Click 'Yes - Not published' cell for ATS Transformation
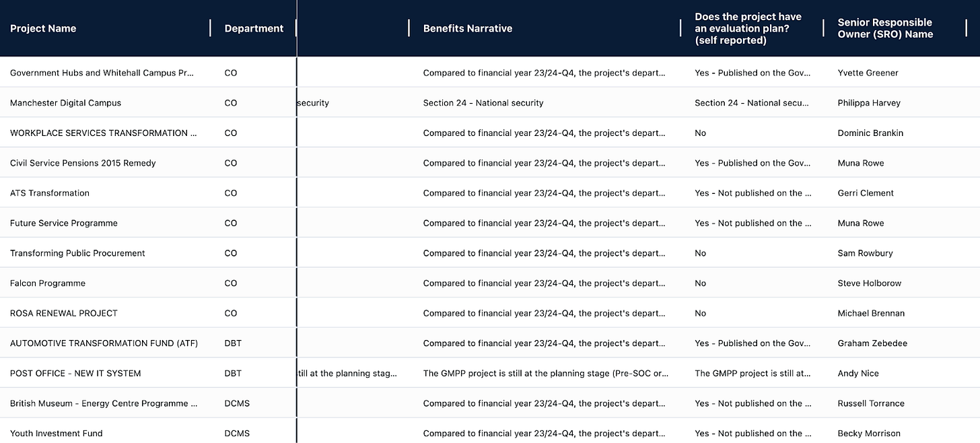The height and width of the screenshot is (443, 980). pos(753,193)
